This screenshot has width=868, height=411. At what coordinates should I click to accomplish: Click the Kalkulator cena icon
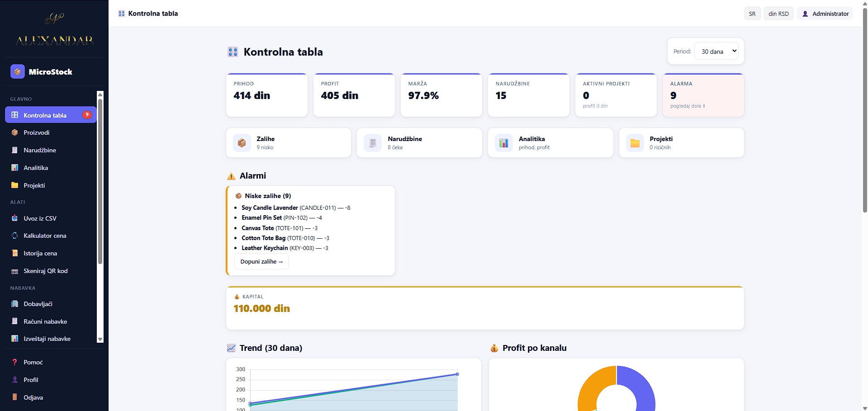point(15,236)
